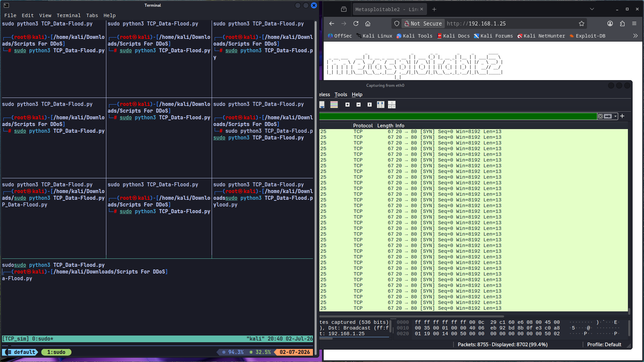Open the Terminal View menu

pyautogui.click(x=45, y=15)
